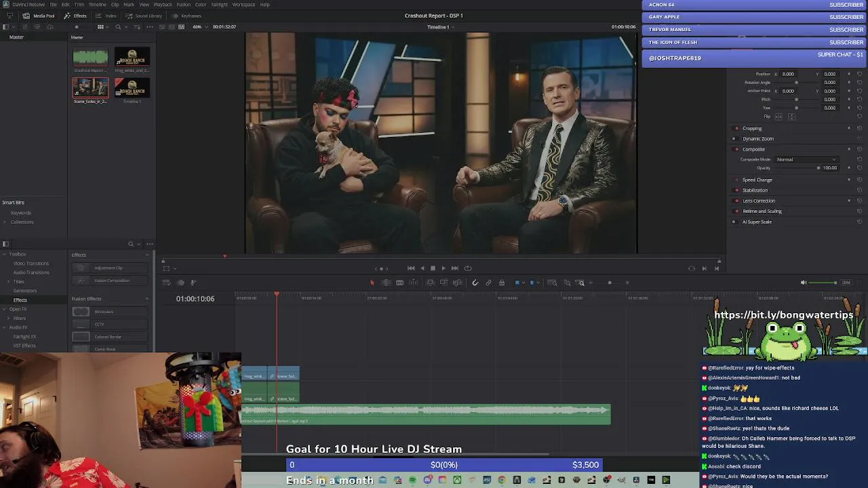Image resolution: width=868 pixels, height=488 pixels.
Task: Stop playback with the stop button
Action: [433, 268]
